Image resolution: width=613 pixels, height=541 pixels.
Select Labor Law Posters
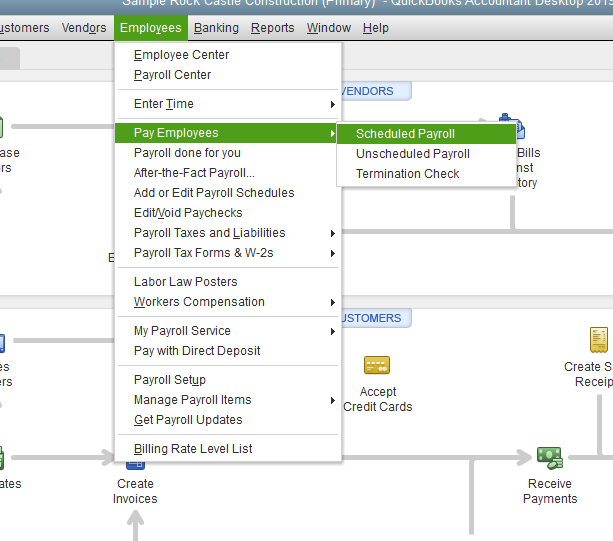click(x=228, y=282)
